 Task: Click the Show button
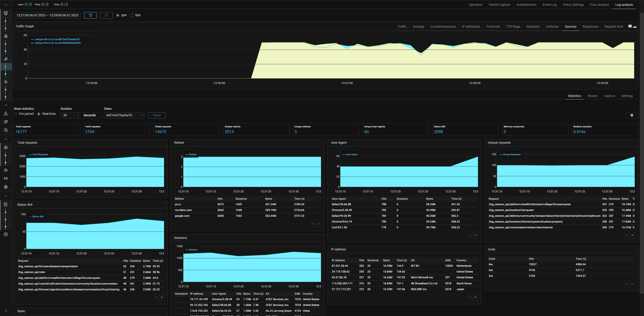[157, 115]
